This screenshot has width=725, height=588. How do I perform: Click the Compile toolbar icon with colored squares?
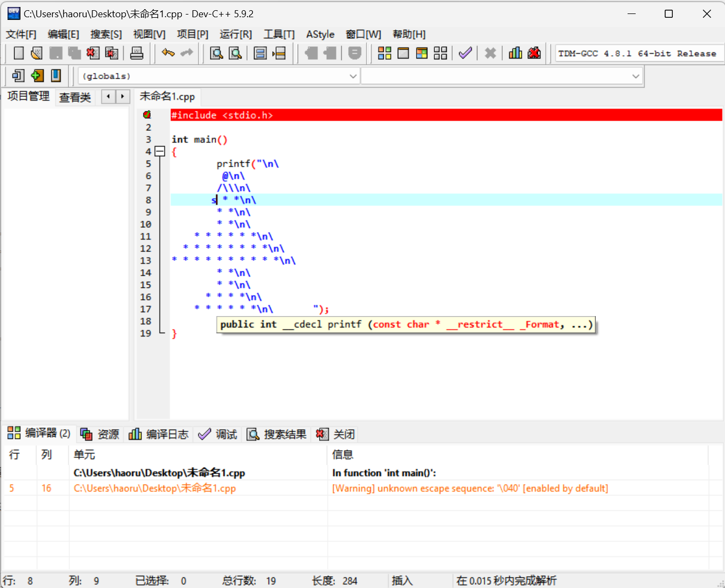[384, 53]
